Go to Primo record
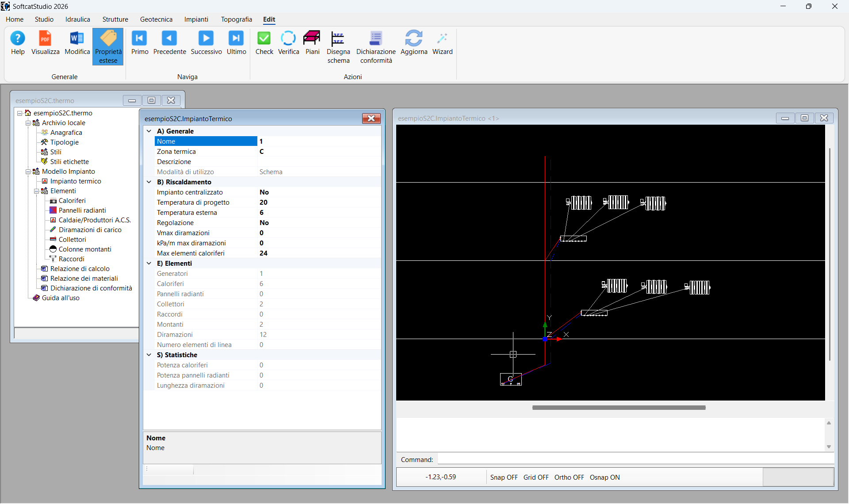Image resolution: width=849 pixels, height=504 pixels. [140, 43]
